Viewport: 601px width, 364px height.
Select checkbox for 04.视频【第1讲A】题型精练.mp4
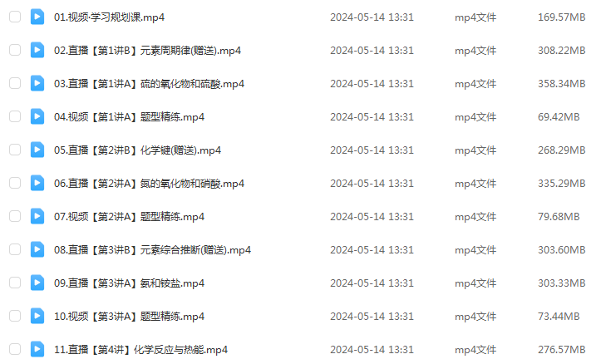pyautogui.click(x=15, y=116)
